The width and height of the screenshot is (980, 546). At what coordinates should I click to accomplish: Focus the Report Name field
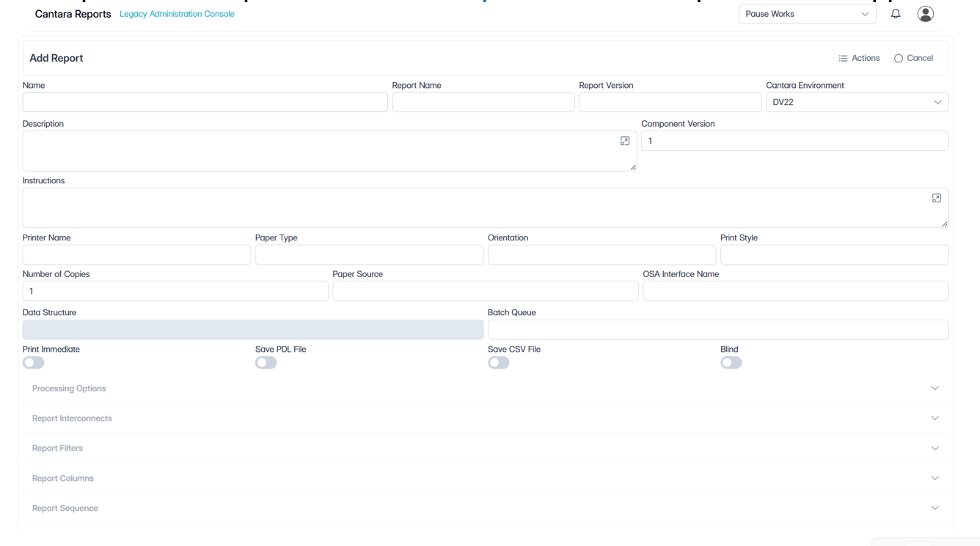pyautogui.click(x=483, y=102)
